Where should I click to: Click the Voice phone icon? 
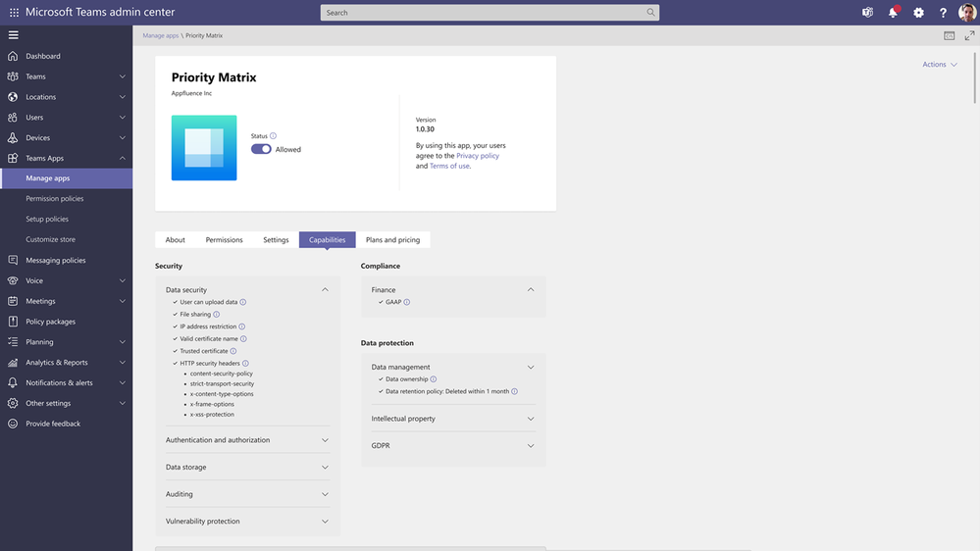point(13,280)
